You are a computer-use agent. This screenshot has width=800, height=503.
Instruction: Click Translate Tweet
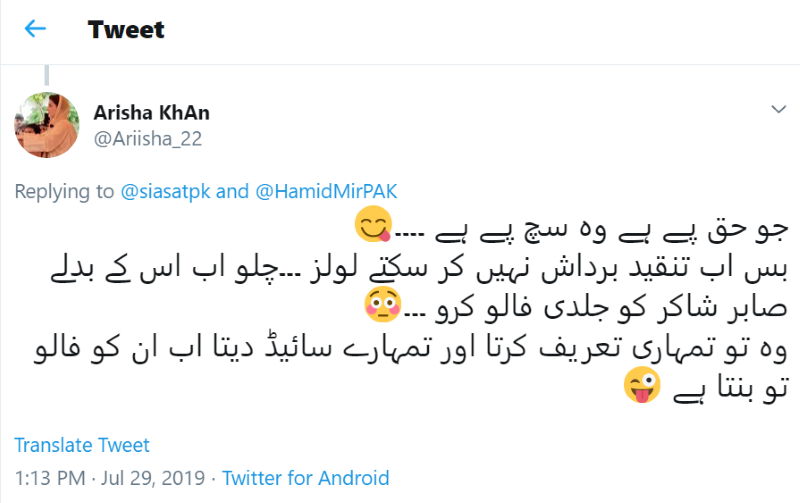click(x=82, y=445)
